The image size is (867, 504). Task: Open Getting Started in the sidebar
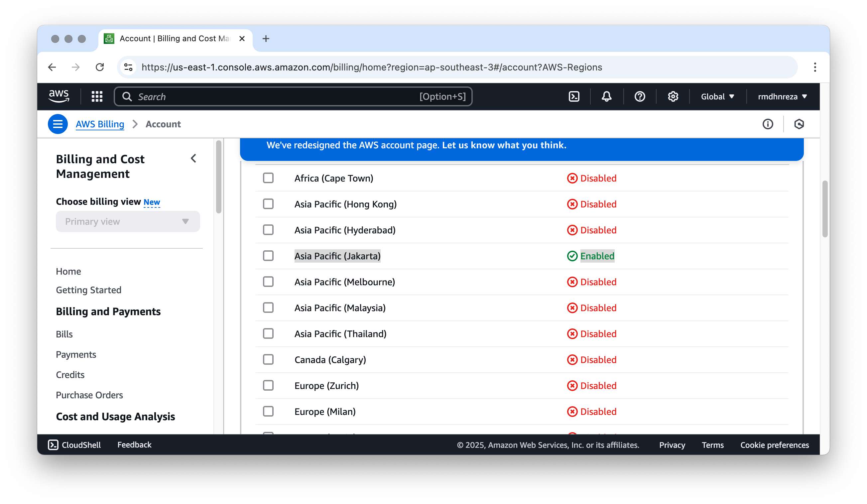(88, 290)
